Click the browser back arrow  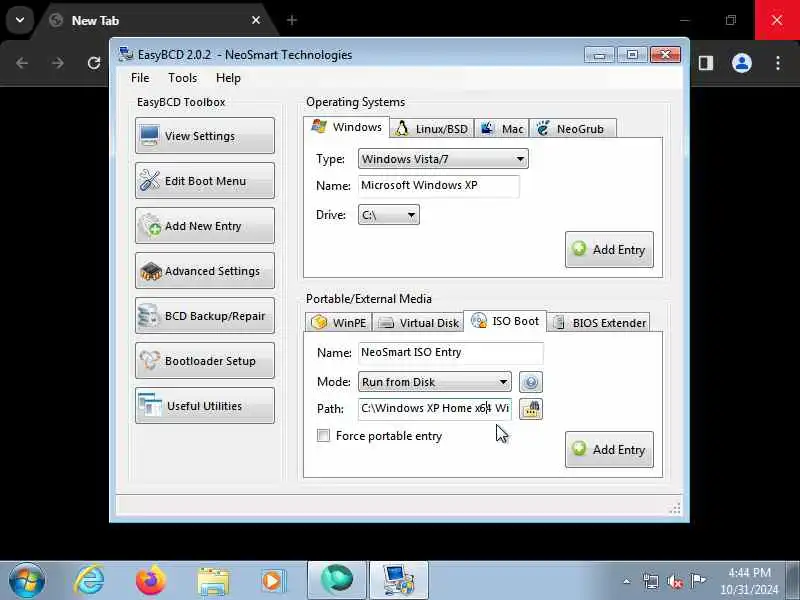(x=22, y=63)
